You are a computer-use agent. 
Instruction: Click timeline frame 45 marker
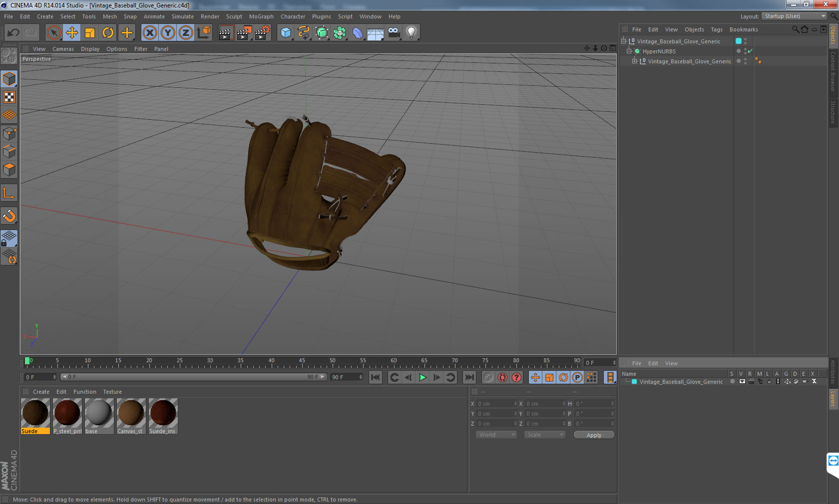click(302, 361)
